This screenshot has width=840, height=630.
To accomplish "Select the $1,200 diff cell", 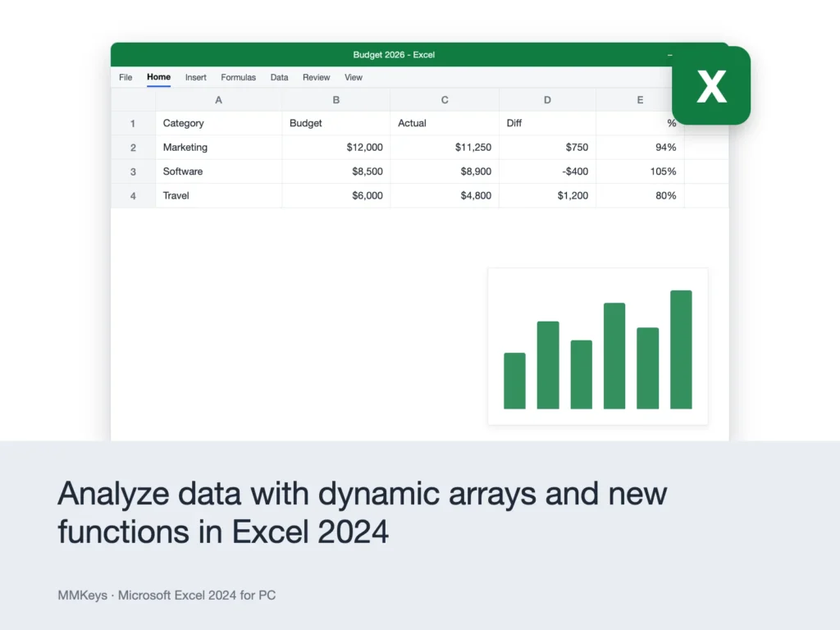I will tap(547, 195).
